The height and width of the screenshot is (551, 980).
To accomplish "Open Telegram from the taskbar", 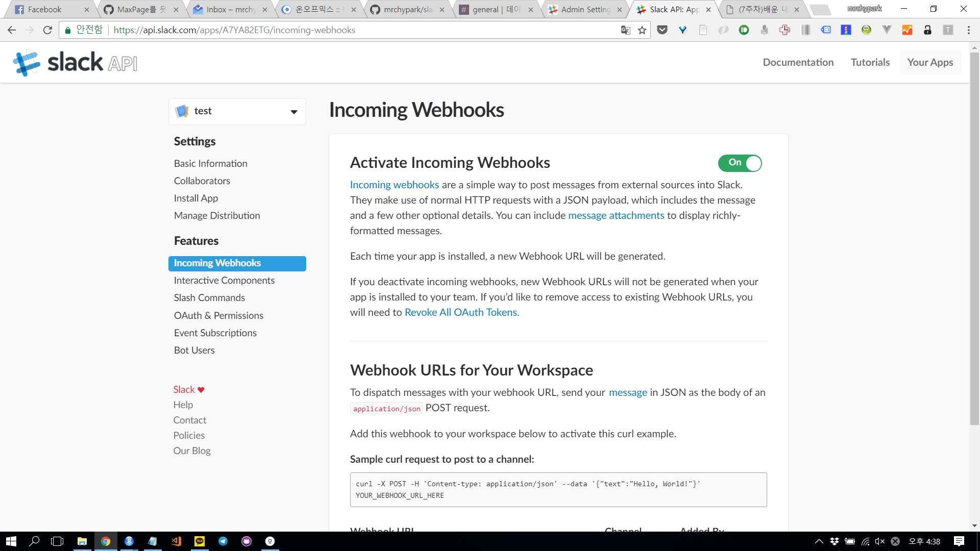I will [x=223, y=541].
